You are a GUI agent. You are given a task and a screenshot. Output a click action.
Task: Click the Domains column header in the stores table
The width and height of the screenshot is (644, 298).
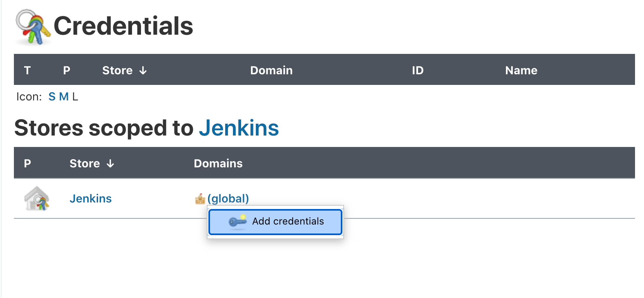pyautogui.click(x=218, y=163)
